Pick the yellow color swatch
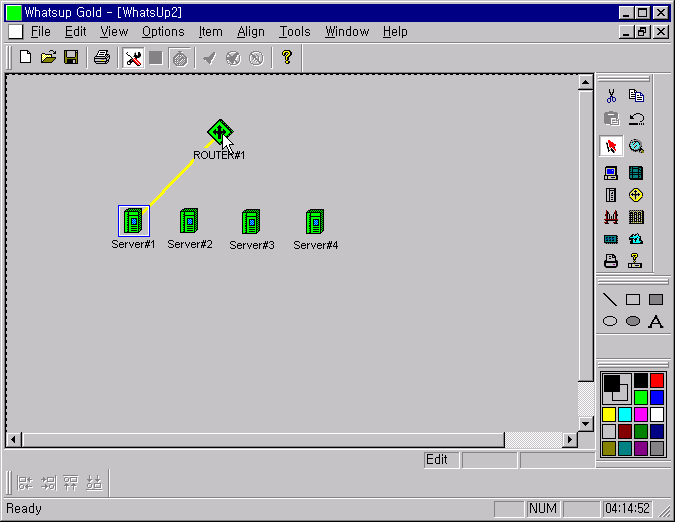 point(609,414)
